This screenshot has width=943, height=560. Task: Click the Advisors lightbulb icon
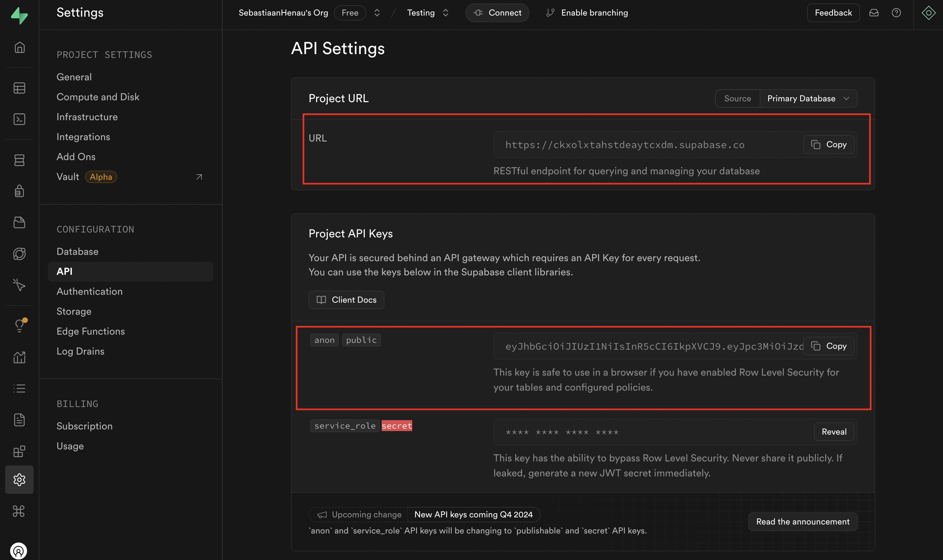[19, 325]
